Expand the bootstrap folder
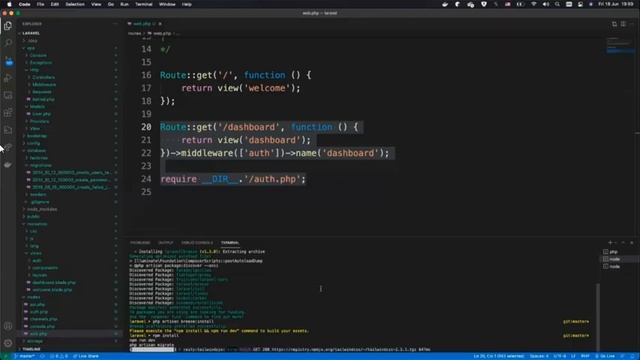 click(x=36, y=136)
